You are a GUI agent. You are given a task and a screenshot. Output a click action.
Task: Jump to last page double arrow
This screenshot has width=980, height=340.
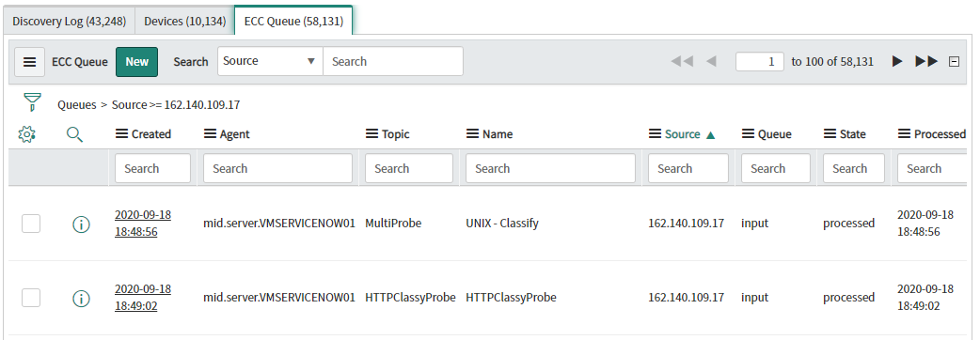[x=926, y=62]
